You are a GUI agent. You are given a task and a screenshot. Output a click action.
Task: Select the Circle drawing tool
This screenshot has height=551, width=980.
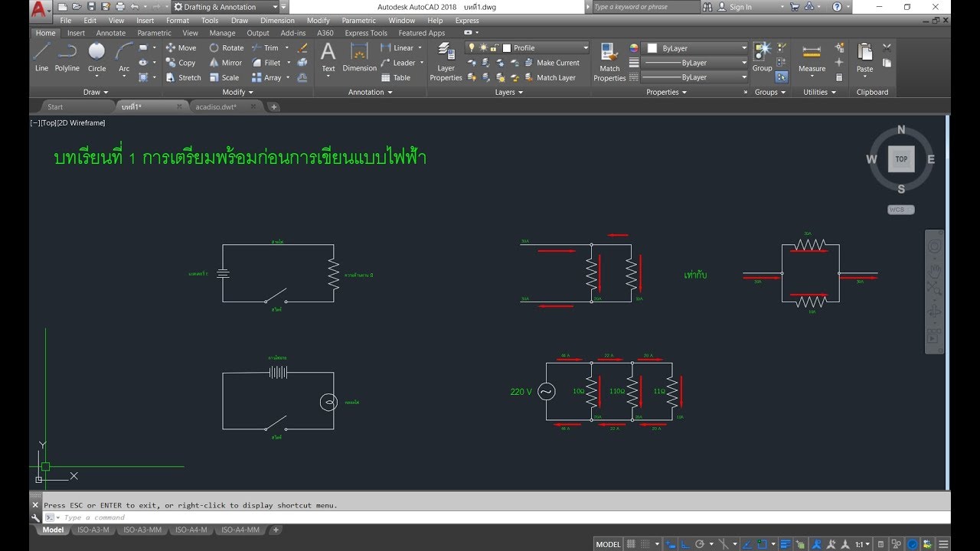pos(96,57)
